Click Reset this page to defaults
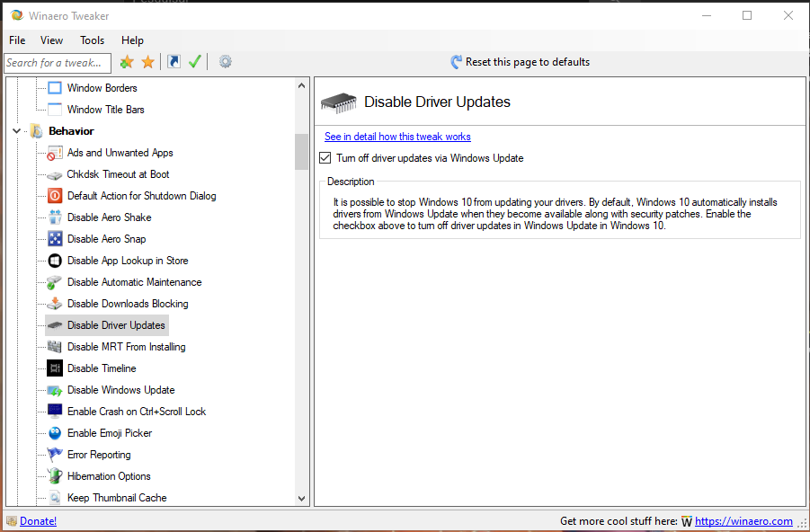810x532 pixels. click(x=521, y=62)
